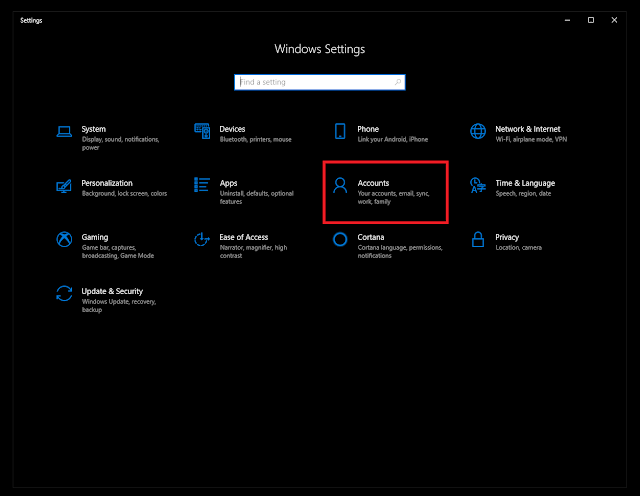The image size is (640, 496).
Task: Focus the Find a setting field
Action: point(320,82)
